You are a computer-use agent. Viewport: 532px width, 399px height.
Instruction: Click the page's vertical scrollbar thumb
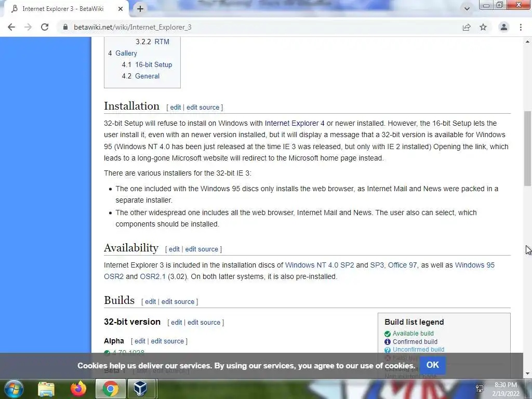tap(527, 149)
